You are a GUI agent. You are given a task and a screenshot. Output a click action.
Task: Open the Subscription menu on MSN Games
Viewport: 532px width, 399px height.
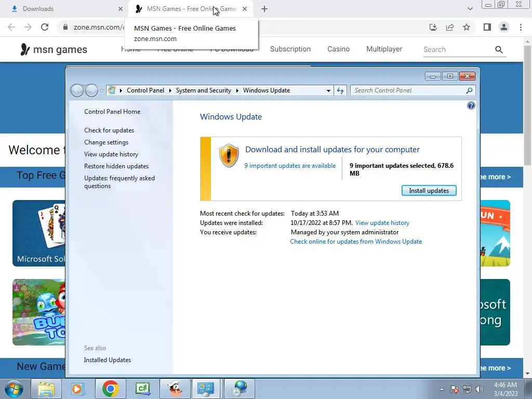pyautogui.click(x=290, y=49)
